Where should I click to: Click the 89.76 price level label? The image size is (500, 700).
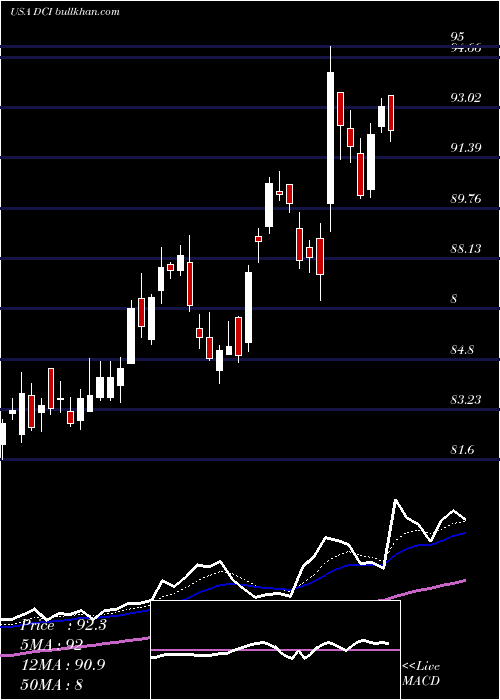[x=466, y=198]
